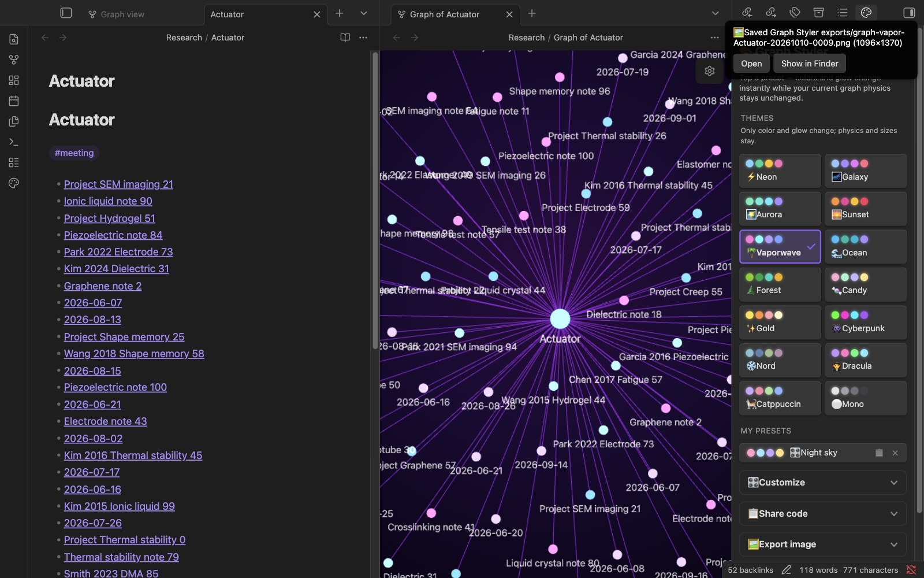Viewport: 924px width, 578px height.
Task: Open quick switcher icon in left ribbon
Action: click(x=14, y=39)
